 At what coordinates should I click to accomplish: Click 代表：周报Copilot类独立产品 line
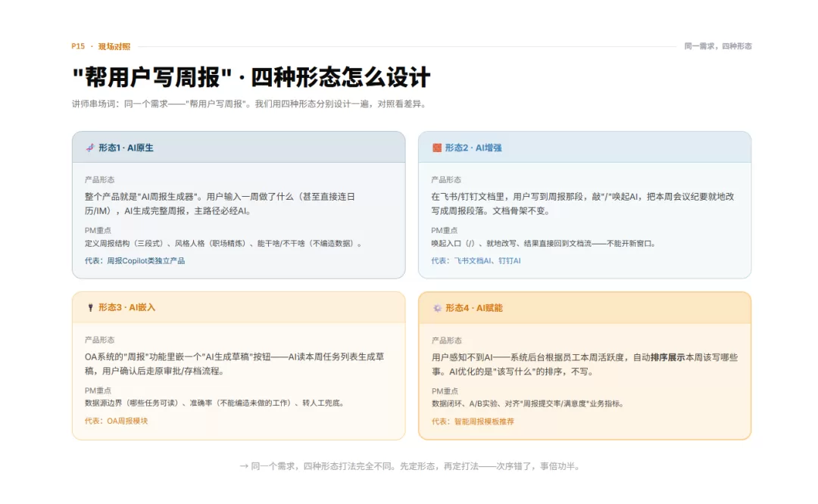tap(135, 260)
